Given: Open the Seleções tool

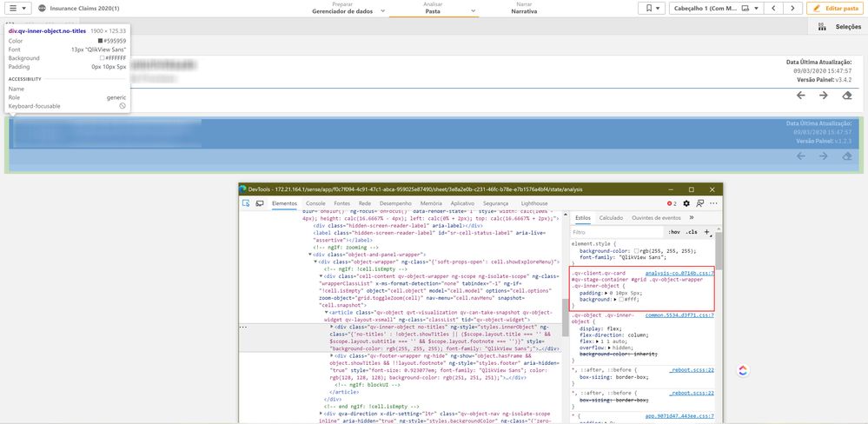Looking at the screenshot, I should (x=838, y=27).
